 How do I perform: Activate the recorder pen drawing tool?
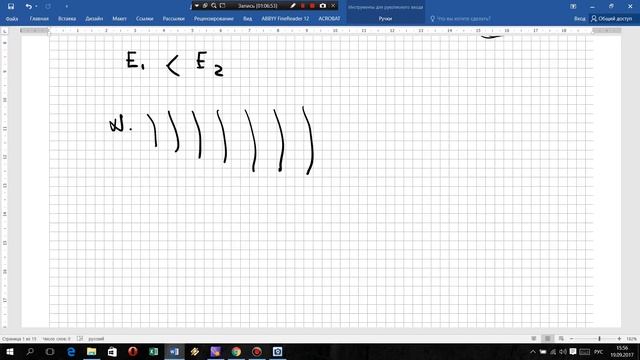click(x=293, y=6)
